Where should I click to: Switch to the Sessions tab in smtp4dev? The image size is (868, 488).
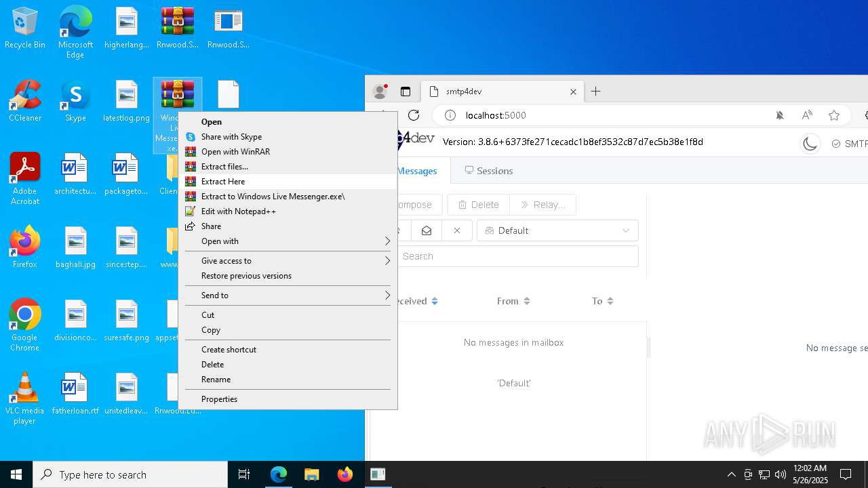(x=488, y=171)
